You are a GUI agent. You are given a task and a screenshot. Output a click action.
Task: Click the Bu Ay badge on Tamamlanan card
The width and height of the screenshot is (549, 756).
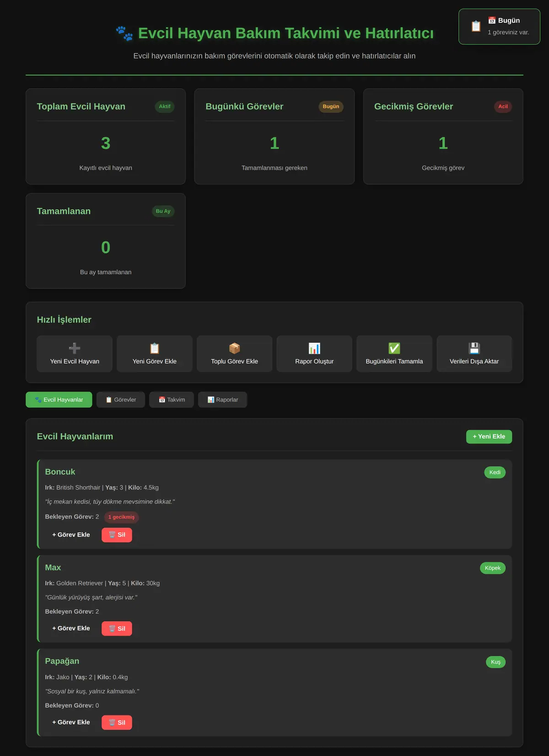163,211
